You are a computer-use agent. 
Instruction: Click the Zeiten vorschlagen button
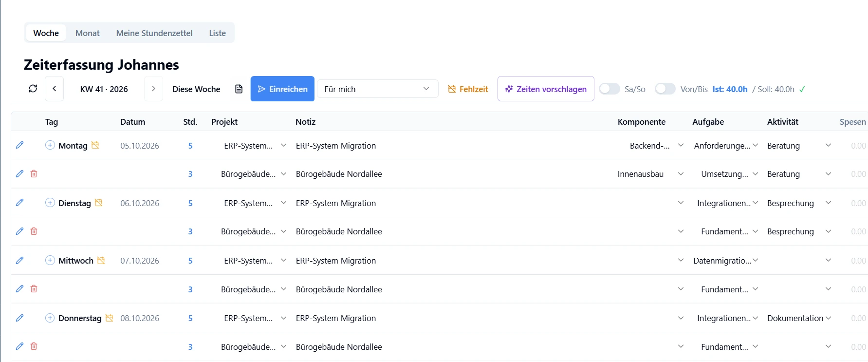pos(546,89)
